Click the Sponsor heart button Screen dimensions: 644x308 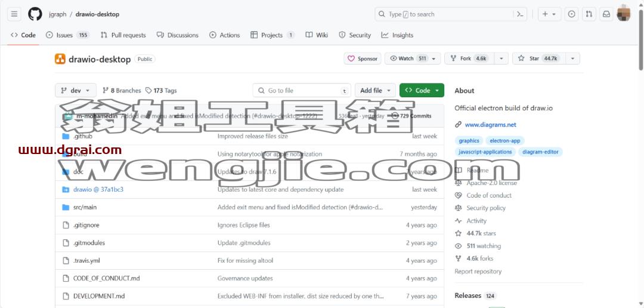point(363,58)
